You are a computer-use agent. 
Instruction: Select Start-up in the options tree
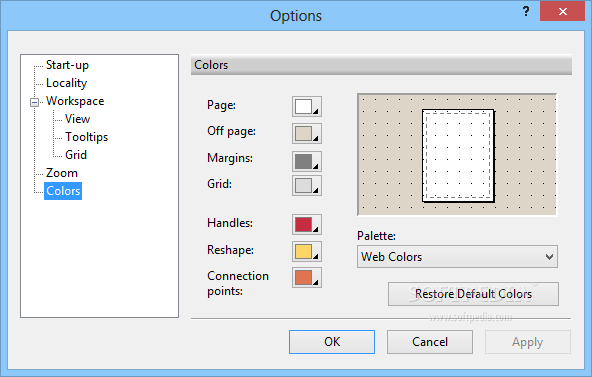click(x=67, y=65)
